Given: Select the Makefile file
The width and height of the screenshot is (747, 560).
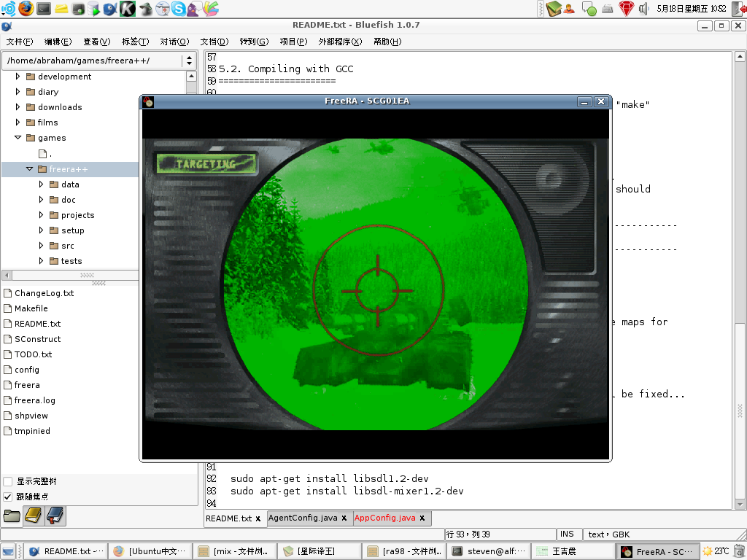Looking at the screenshot, I should 31,308.
